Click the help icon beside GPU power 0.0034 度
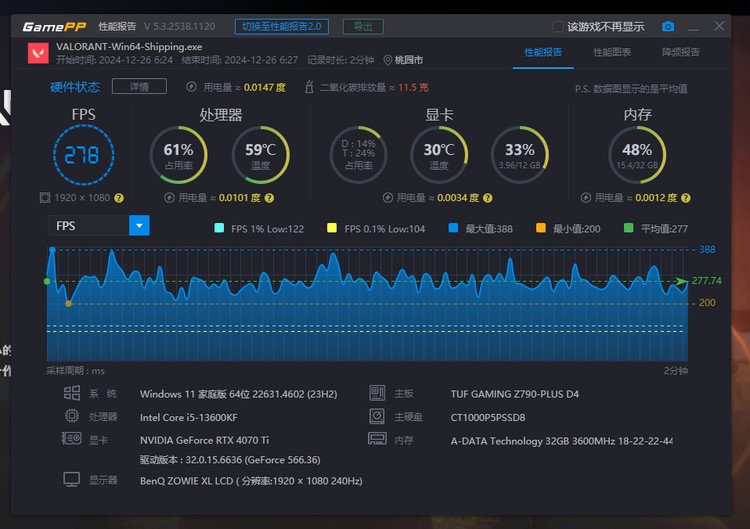This screenshot has height=529, width=750. point(487,198)
